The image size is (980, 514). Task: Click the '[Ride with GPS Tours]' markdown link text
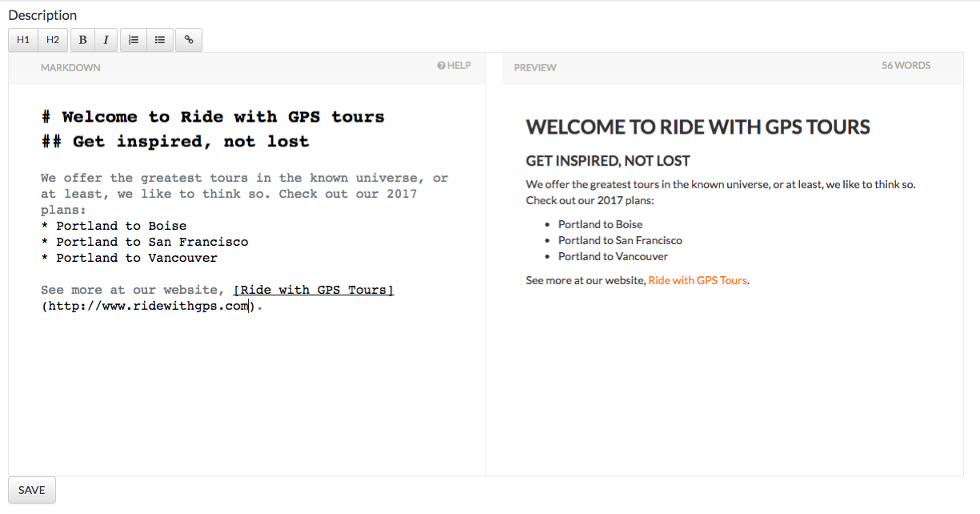[314, 290]
